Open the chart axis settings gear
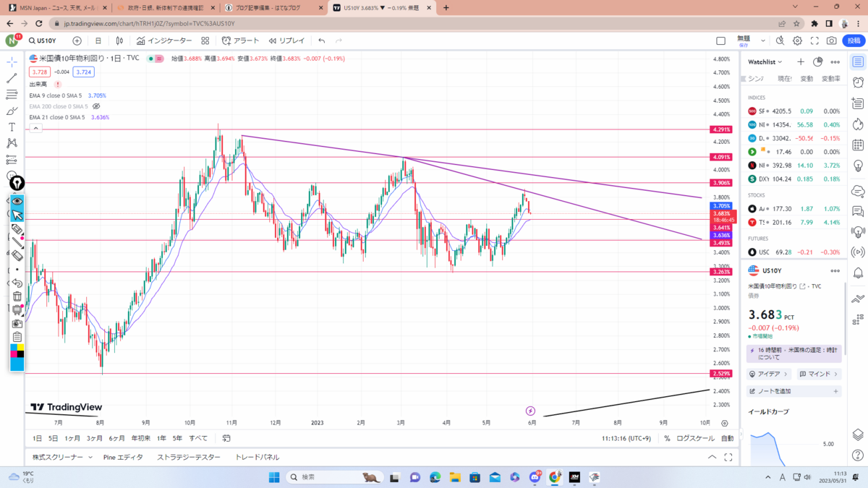The width and height of the screenshot is (868, 488). click(x=725, y=423)
